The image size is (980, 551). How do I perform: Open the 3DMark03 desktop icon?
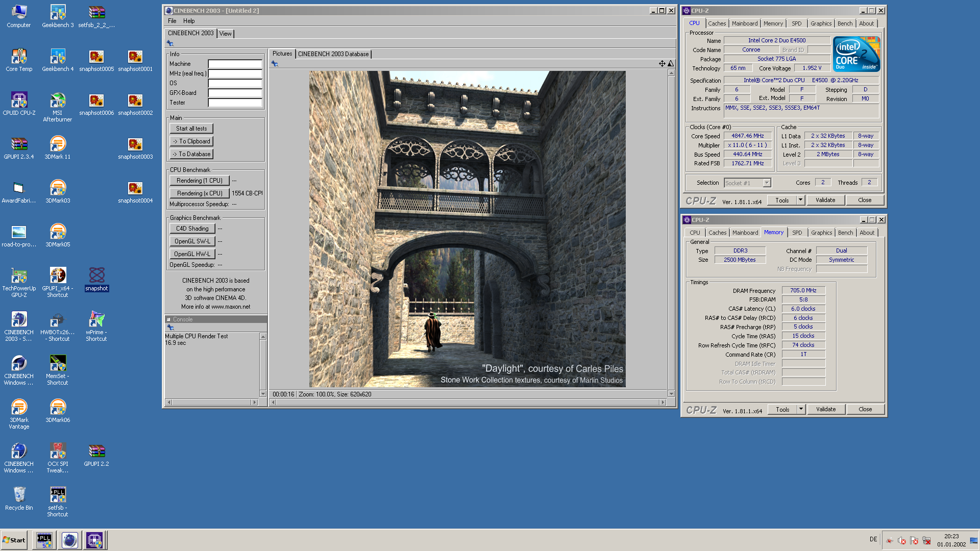pos(58,191)
